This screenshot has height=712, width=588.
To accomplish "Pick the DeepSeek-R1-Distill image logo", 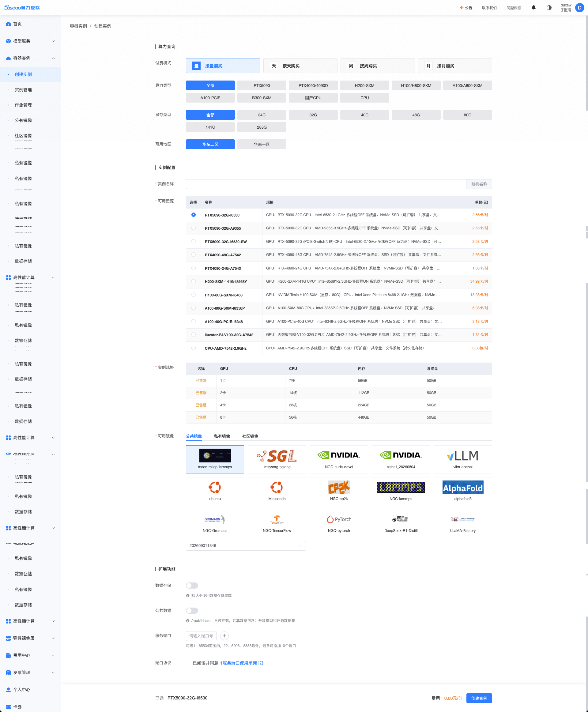I will pyautogui.click(x=401, y=519).
